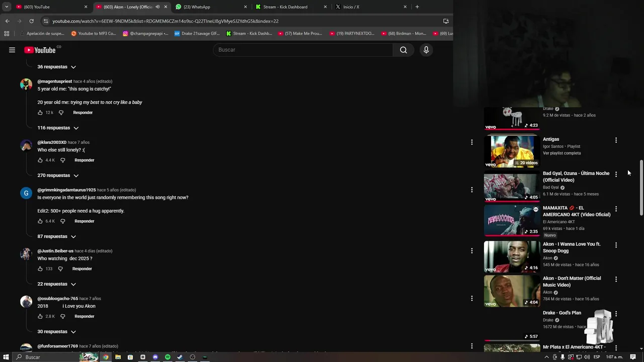Screen dimensions: 644x362
Task: Expand 116 respuestas replies
Action: coord(58,128)
